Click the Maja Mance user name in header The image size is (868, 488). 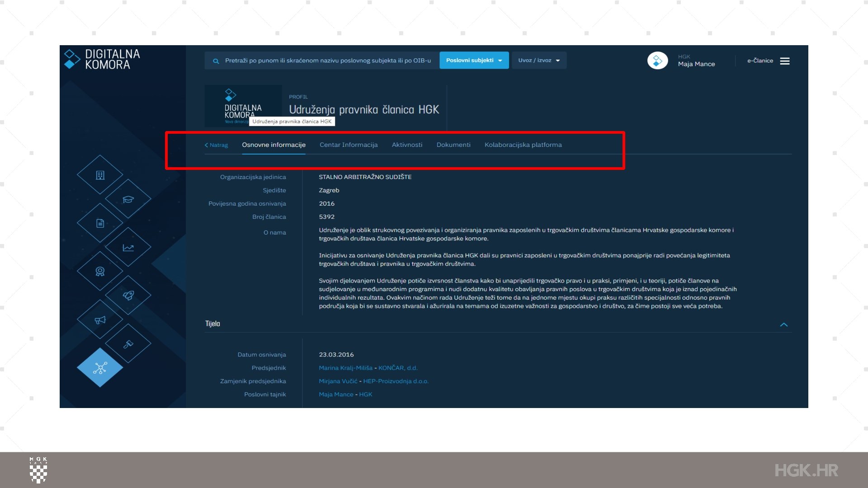click(696, 64)
